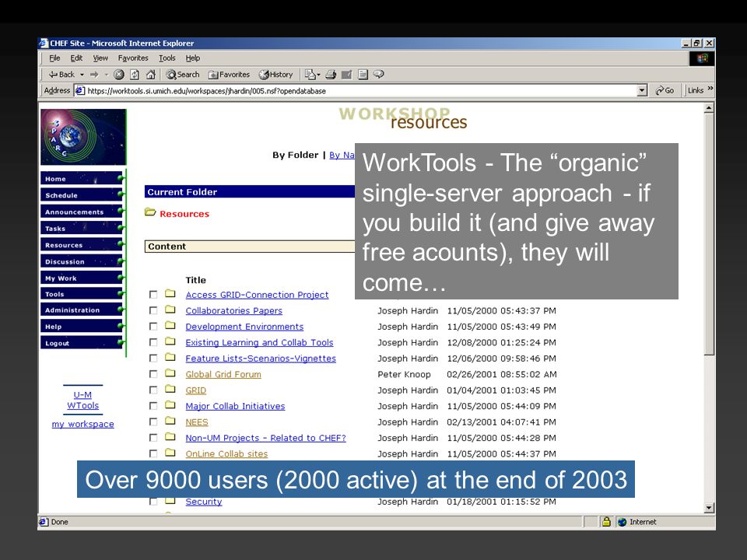This screenshot has width=747, height=560.
Task: Open Schedule in the sidebar
Action: (82, 195)
